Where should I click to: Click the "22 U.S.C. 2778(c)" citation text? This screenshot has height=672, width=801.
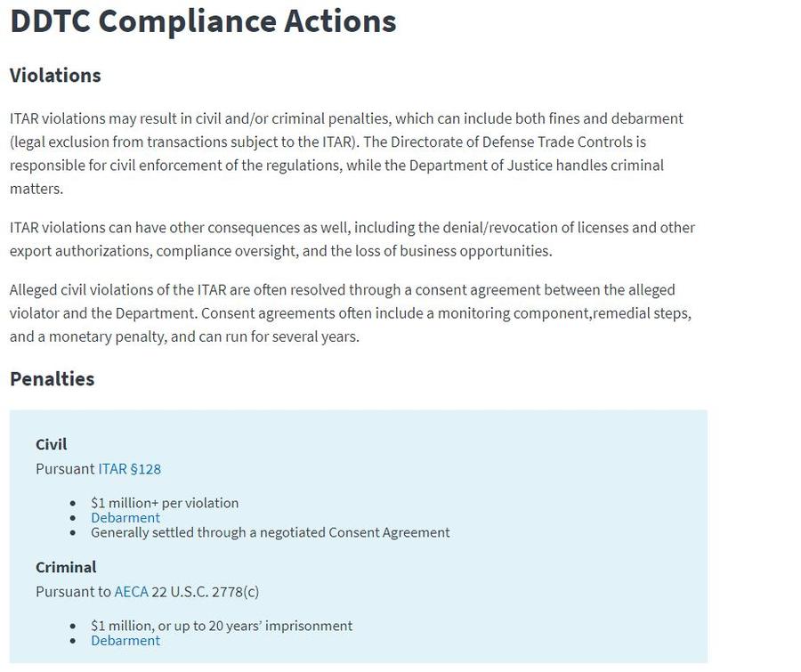(205, 591)
